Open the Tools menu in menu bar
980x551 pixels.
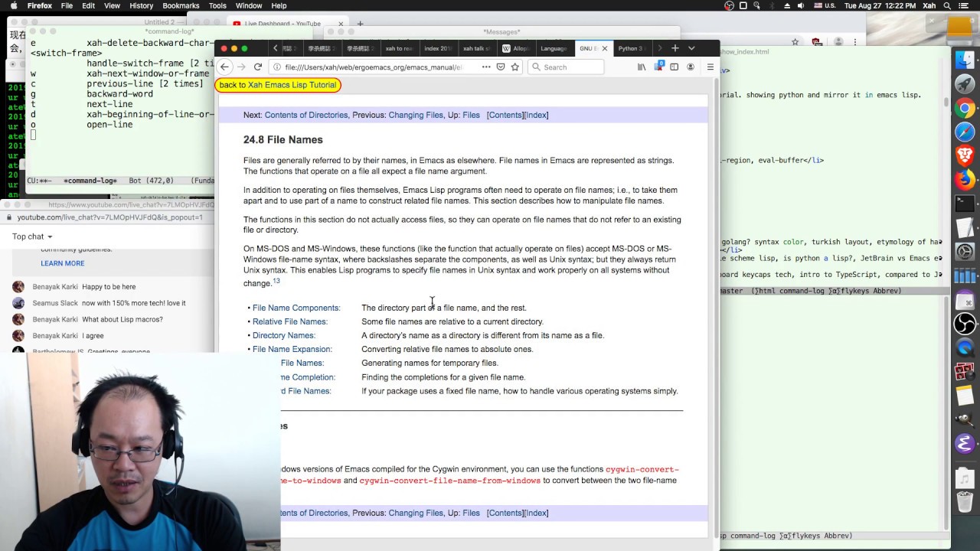(217, 5)
